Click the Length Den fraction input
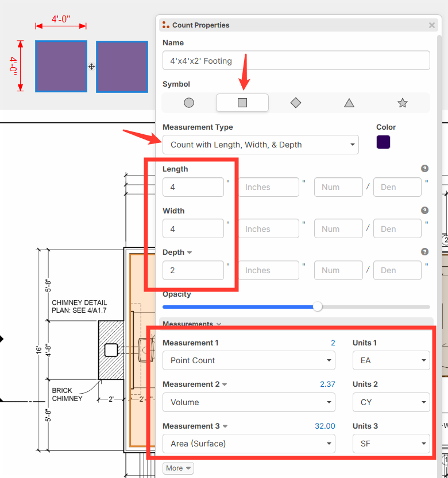The image size is (448, 478). click(397, 187)
